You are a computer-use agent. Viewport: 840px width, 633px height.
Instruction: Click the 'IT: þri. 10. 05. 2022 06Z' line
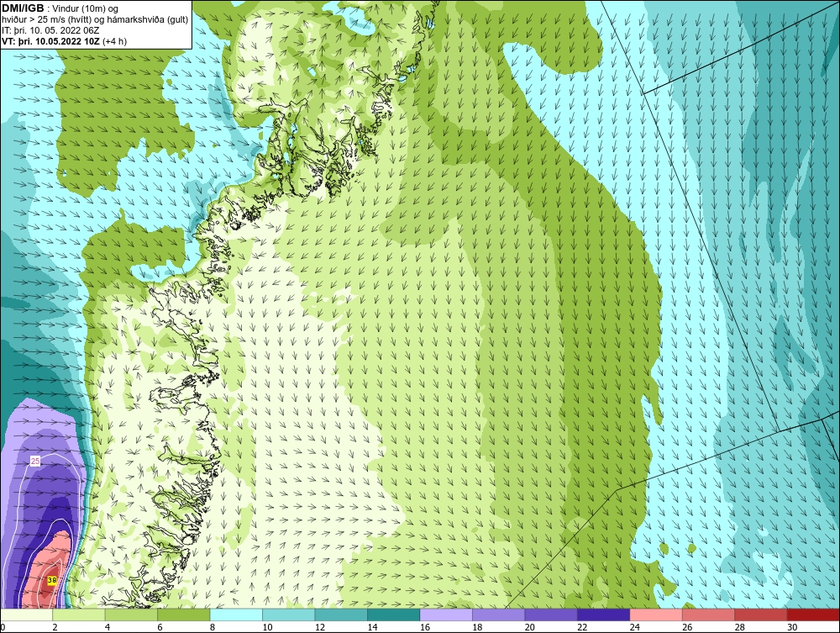tap(50, 30)
